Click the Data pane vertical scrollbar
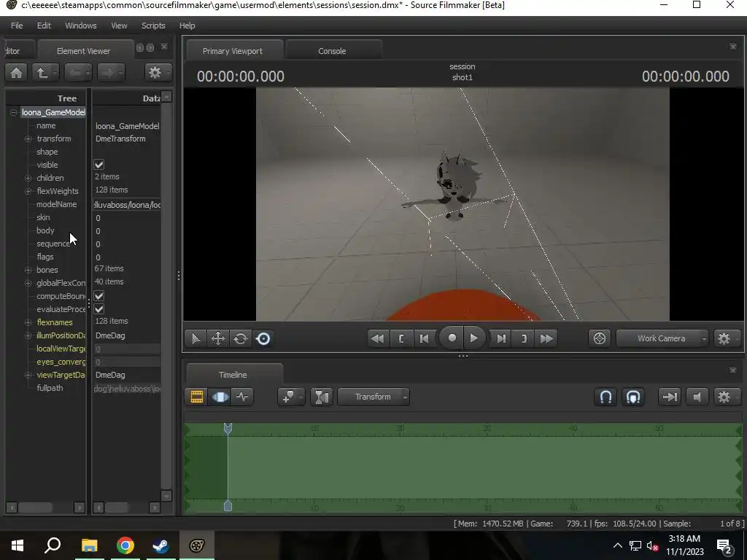This screenshot has height=560, width=747. 166,296
